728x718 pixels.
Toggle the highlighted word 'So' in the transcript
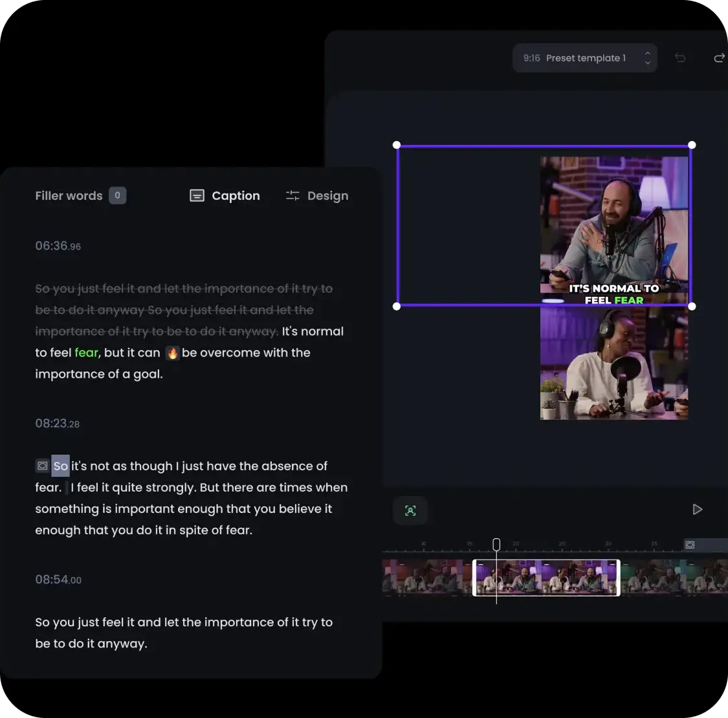click(60, 465)
